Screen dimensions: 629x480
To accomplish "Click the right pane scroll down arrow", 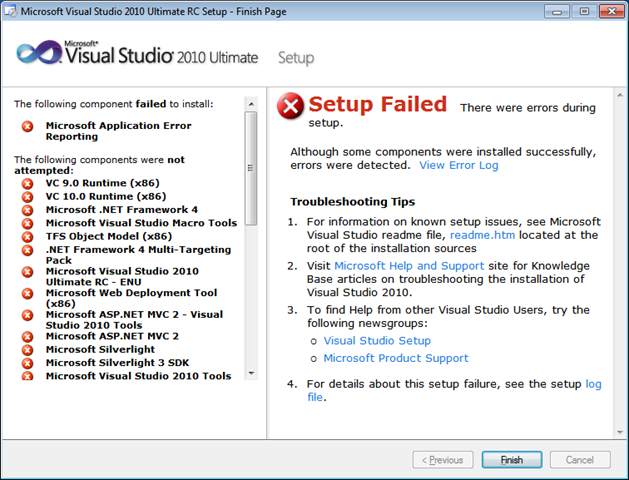I will click(620, 432).
